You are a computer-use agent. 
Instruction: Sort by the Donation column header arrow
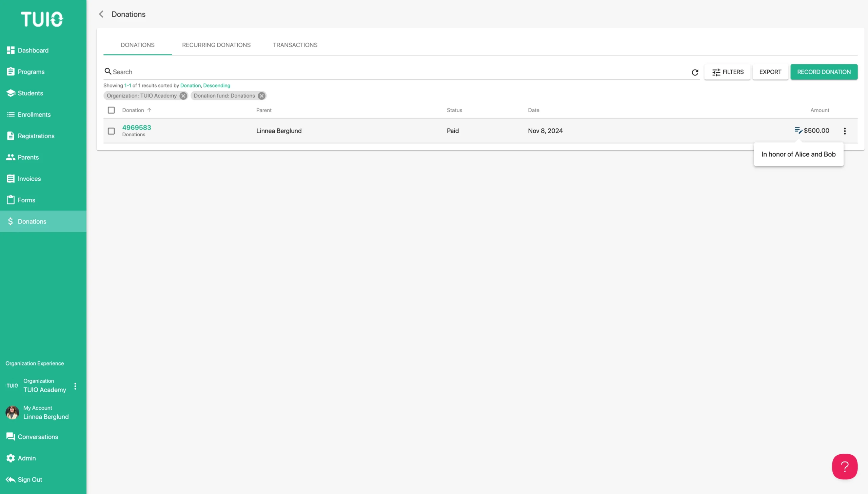coord(149,110)
